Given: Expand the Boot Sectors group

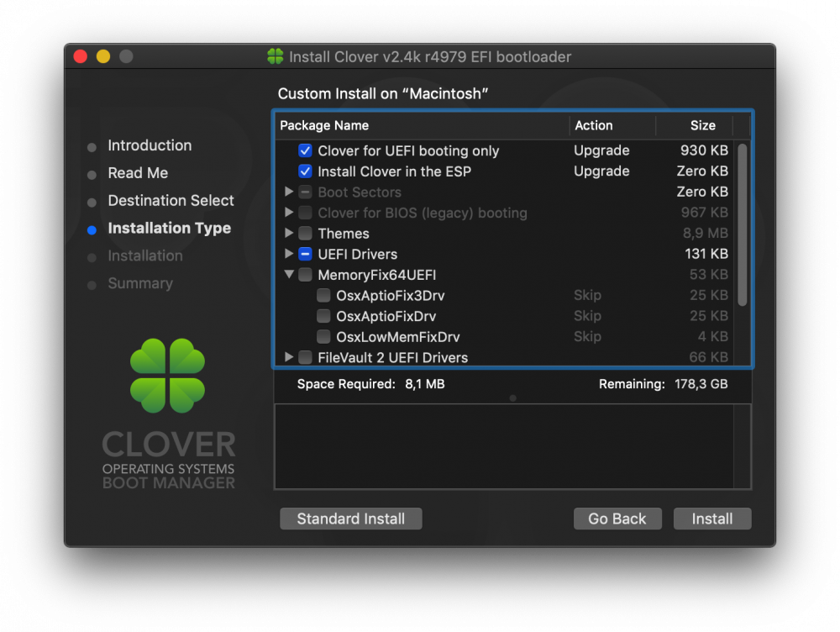Looking at the screenshot, I should click(289, 192).
